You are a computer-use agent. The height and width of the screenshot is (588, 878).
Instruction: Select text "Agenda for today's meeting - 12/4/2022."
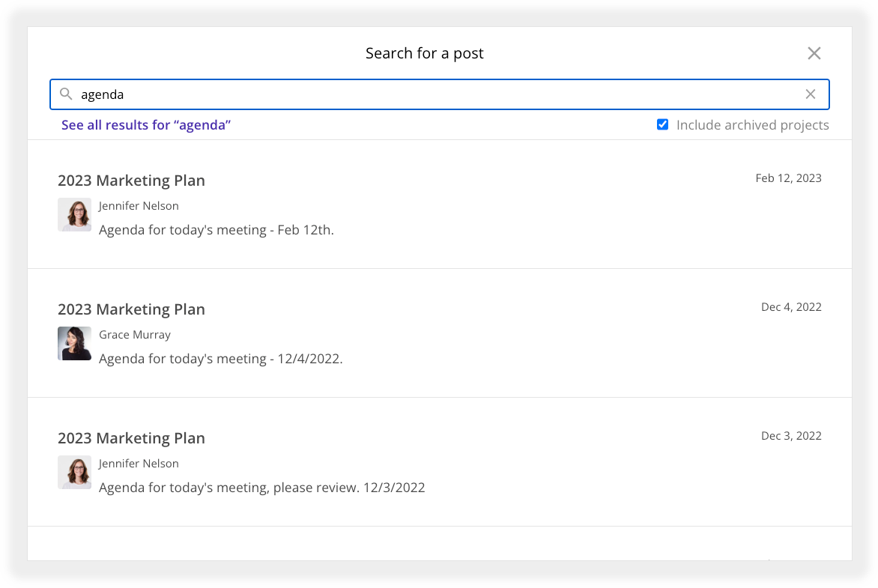tap(220, 358)
